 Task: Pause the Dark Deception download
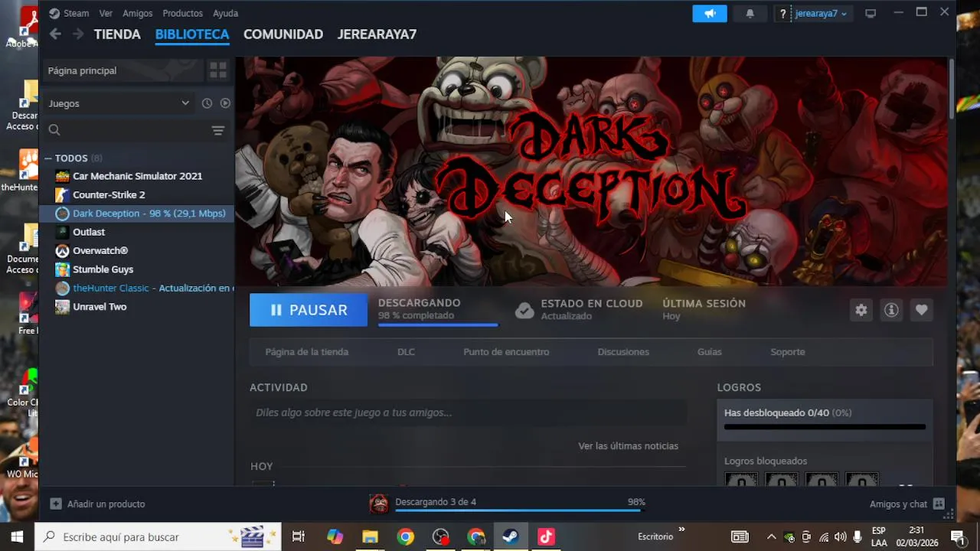309,310
